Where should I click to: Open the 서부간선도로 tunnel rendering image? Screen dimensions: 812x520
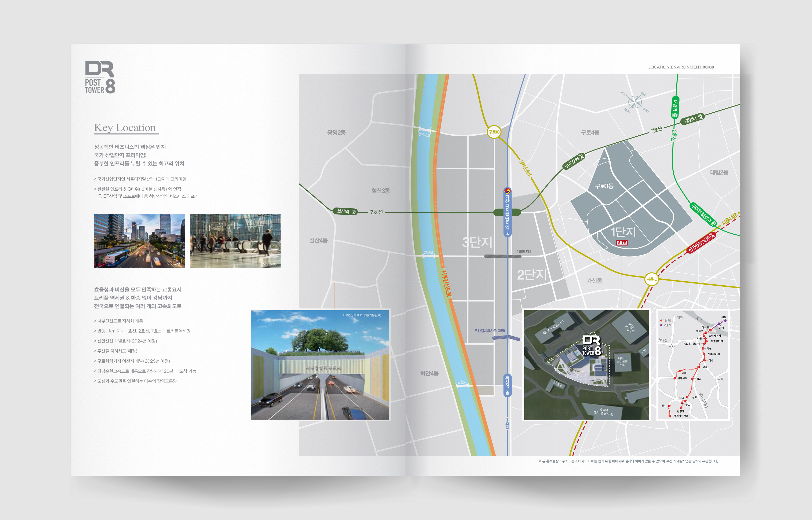(x=320, y=365)
